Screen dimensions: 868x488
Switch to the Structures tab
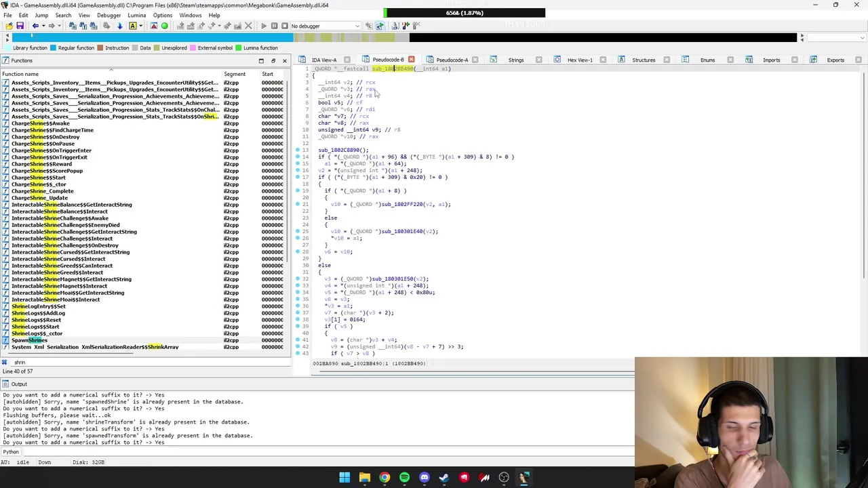tap(644, 60)
